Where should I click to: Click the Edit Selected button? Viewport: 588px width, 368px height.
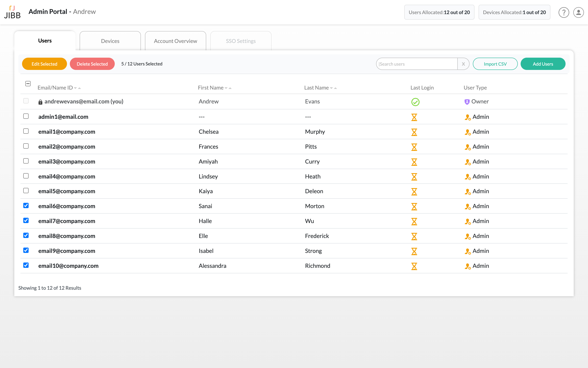pyautogui.click(x=45, y=64)
